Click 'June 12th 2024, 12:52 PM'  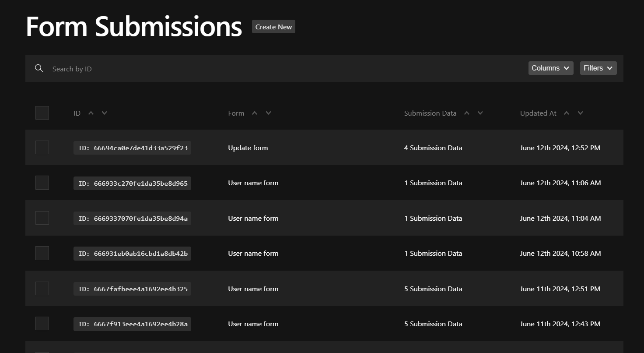click(560, 148)
